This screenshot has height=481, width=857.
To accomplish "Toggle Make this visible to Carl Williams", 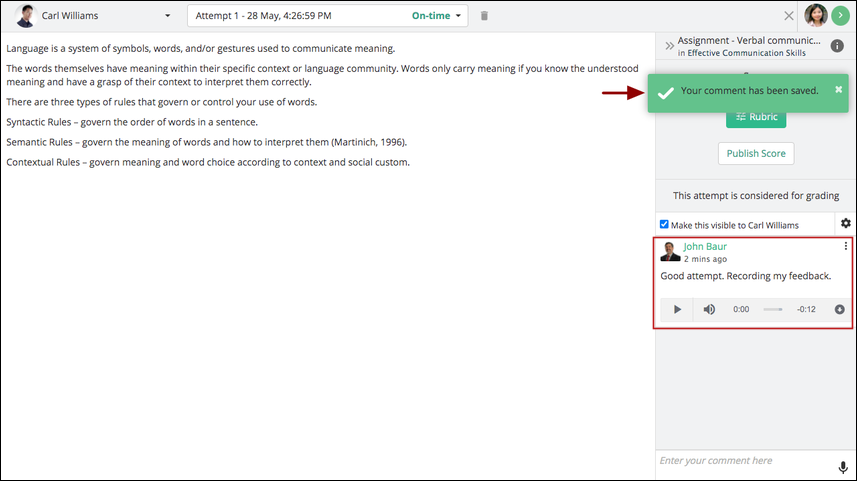I will click(664, 225).
